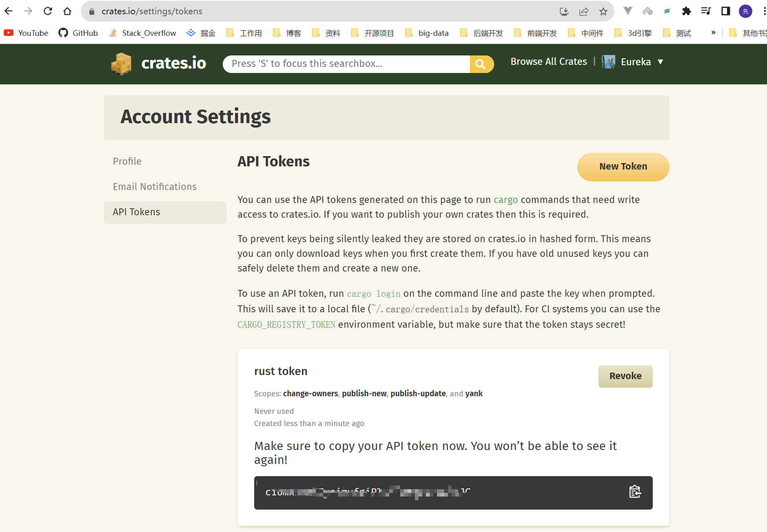The width and height of the screenshot is (767, 532).
Task: Select API Tokens in the sidebar
Action: [165, 212]
